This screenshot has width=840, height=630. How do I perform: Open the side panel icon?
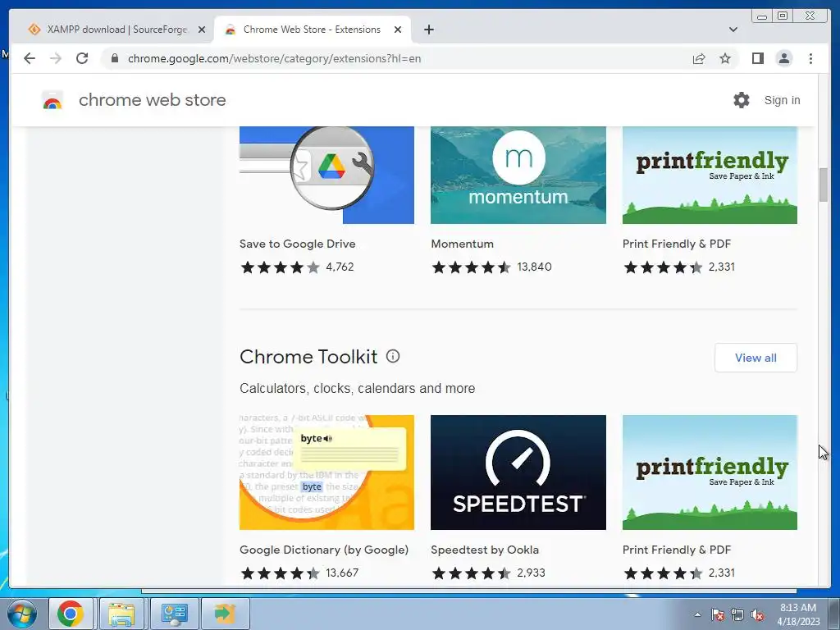[x=757, y=58]
